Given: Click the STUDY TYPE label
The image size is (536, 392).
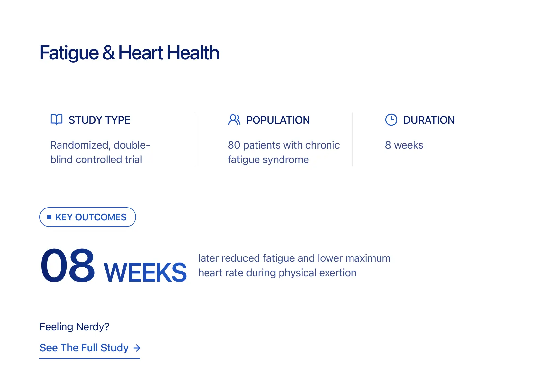Looking at the screenshot, I should [x=99, y=120].
